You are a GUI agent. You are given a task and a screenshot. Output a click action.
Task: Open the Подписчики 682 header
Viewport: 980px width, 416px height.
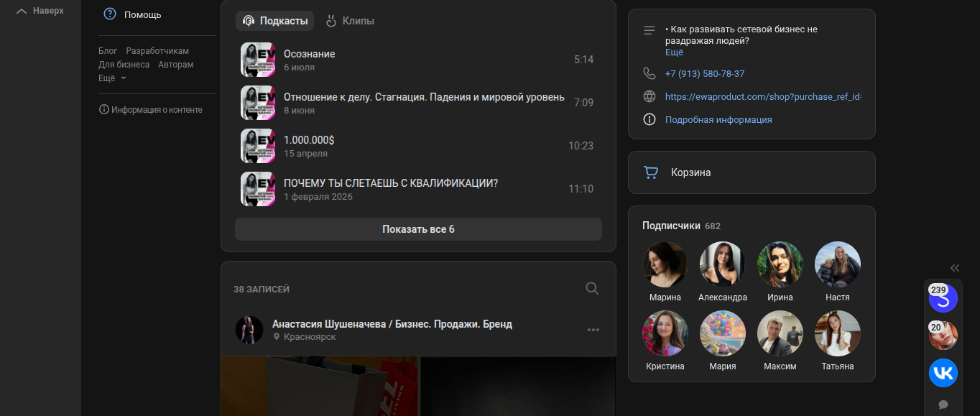tap(681, 226)
